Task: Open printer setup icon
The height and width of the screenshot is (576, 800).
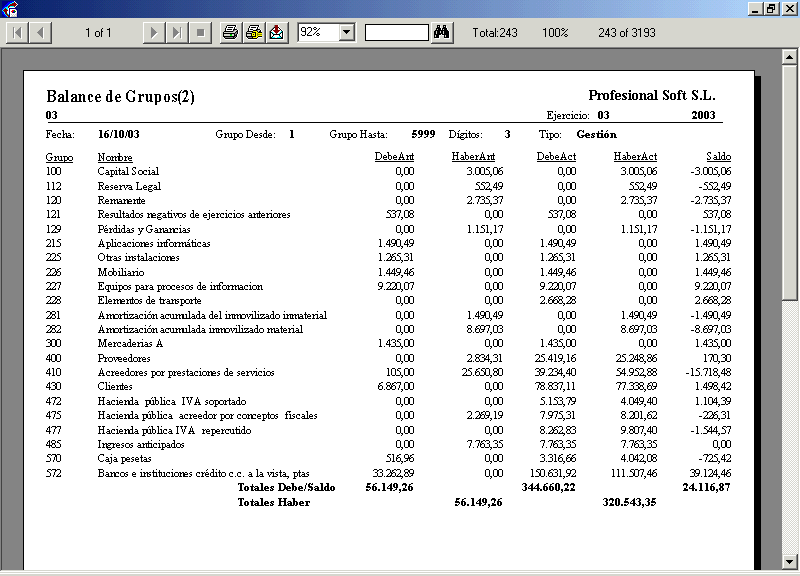Action: click(254, 33)
